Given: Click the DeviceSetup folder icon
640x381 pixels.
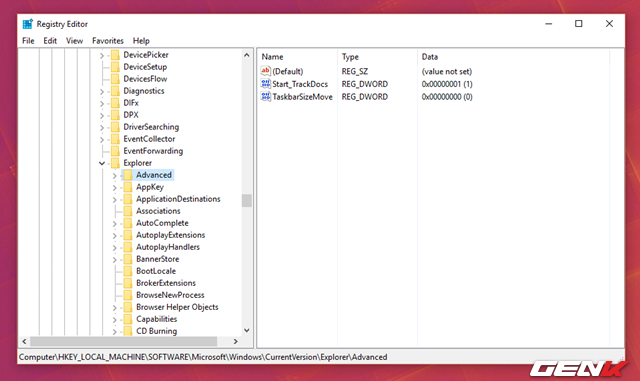Looking at the screenshot, I should [116, 67].
